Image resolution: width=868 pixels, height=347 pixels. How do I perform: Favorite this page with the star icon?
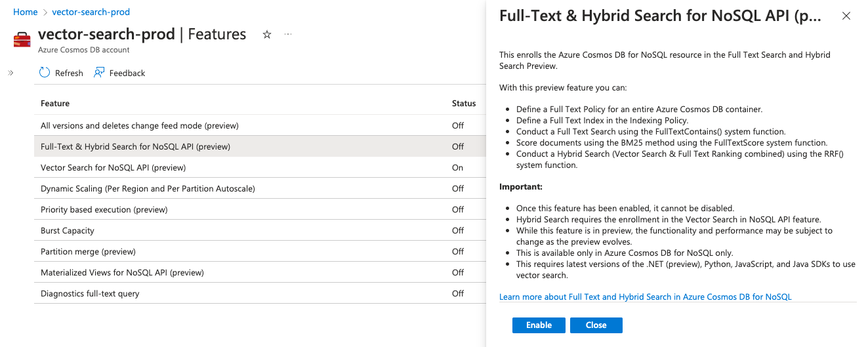tap(267, 35)
